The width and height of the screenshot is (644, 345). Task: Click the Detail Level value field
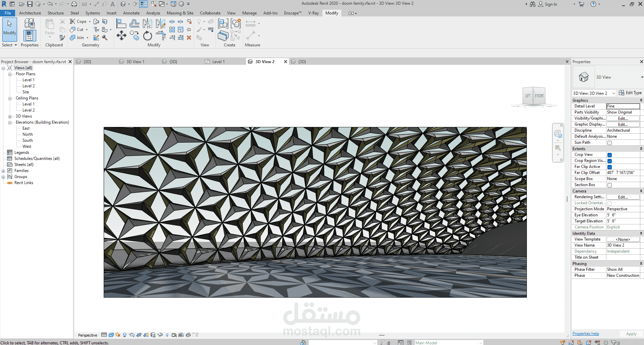click(x=623, y=106)
